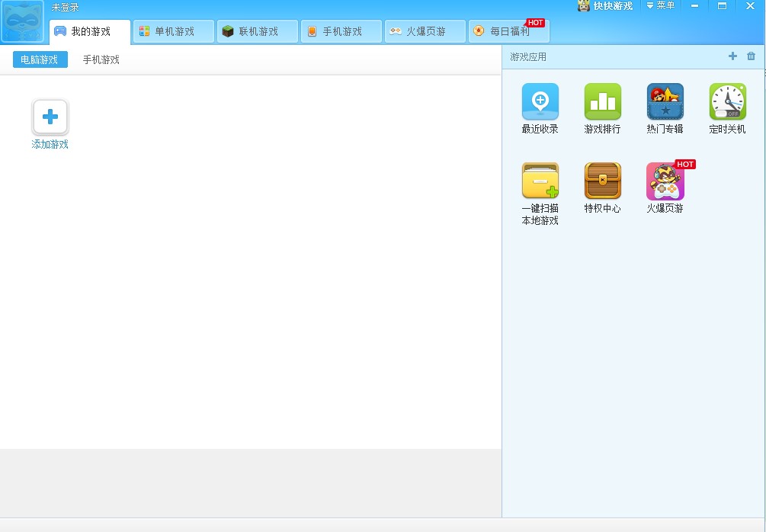The width and height of the screenshot is (766, 532).
Task: Select the 手机游戏 sub-tab under 我的游戏
Action: pos(101,59)
